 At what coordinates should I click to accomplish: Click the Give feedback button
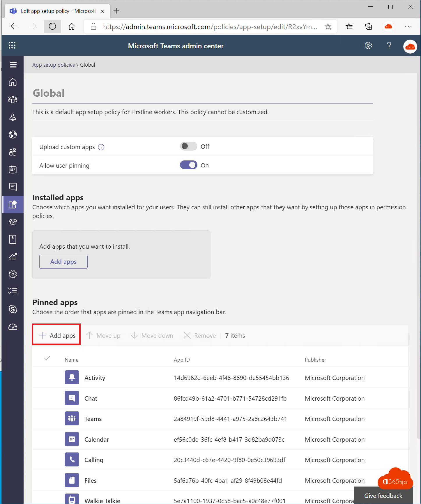click(x=383, y=496)
